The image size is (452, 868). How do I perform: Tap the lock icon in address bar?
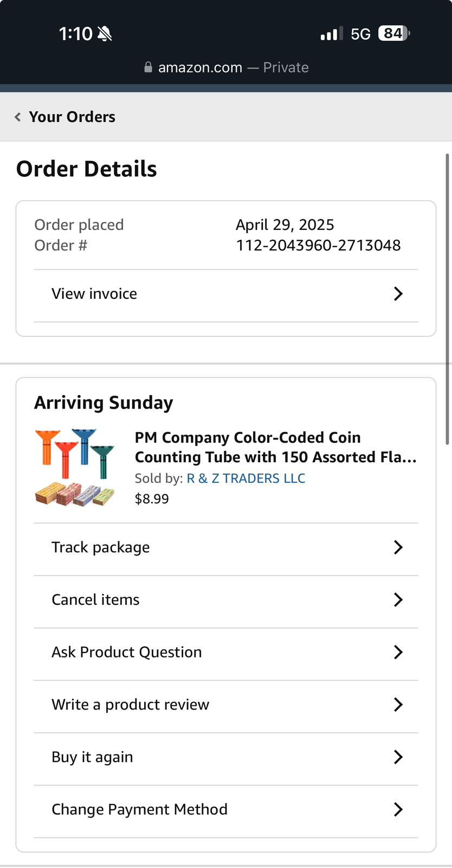[x=148, y=67]
